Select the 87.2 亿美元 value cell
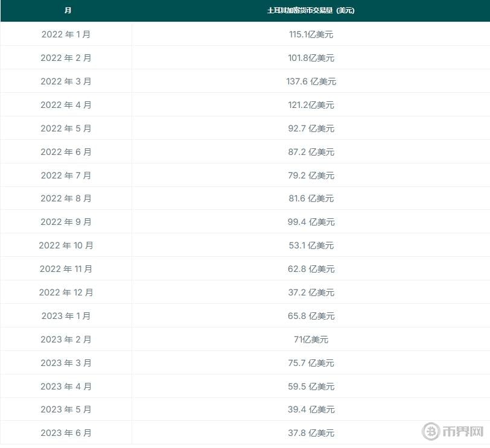This screenshot has width=490, height=448. 311,152
